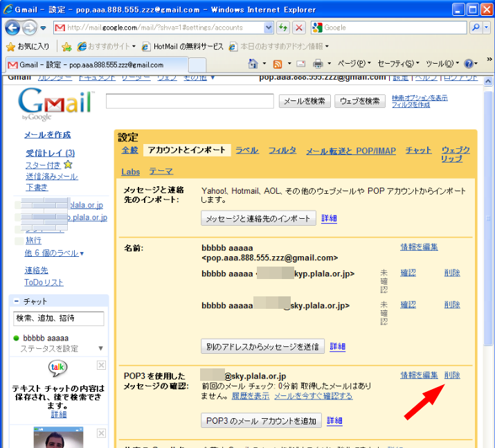Click 削除 in the POP3 section
Screen dimensions: 495x448
pyautogui.click(x=452, y=375)
